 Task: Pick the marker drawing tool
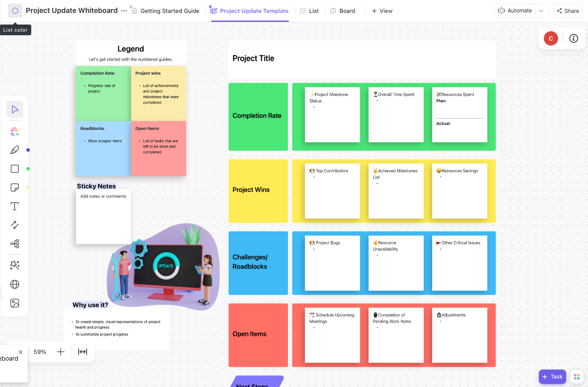pos(15,150)
